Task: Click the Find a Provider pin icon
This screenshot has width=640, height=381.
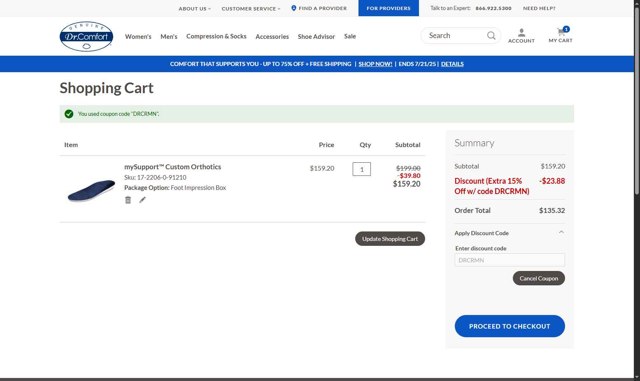Action: [293, 8]
